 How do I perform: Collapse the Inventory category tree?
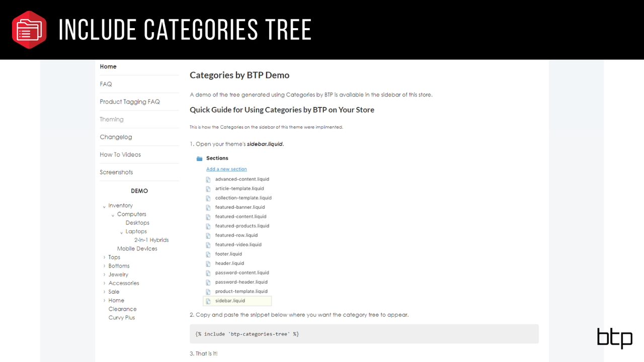coord(104,205)
